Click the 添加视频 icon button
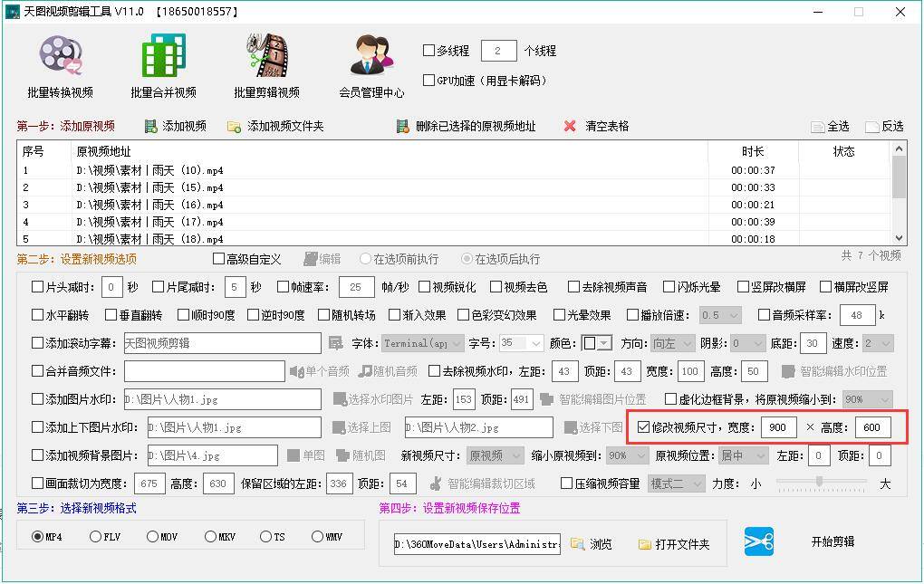Viewport: 924px width, 584px height. (151, 126)
